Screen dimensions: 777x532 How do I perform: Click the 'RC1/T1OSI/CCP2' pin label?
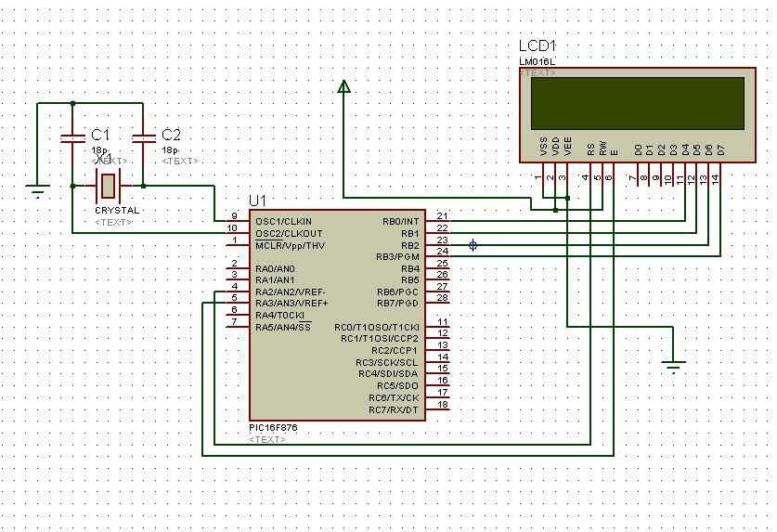click(380, 339)
